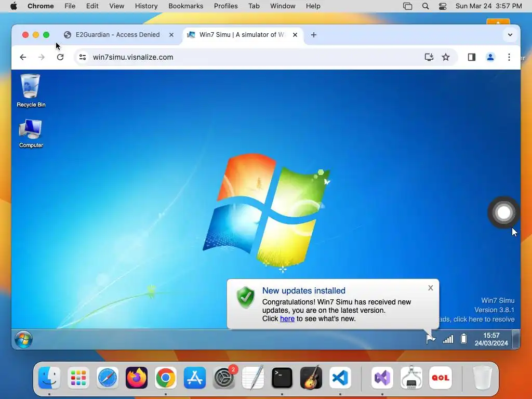Click the network signal bars tray icon
532x399 pixels.
tap(448, 339)
